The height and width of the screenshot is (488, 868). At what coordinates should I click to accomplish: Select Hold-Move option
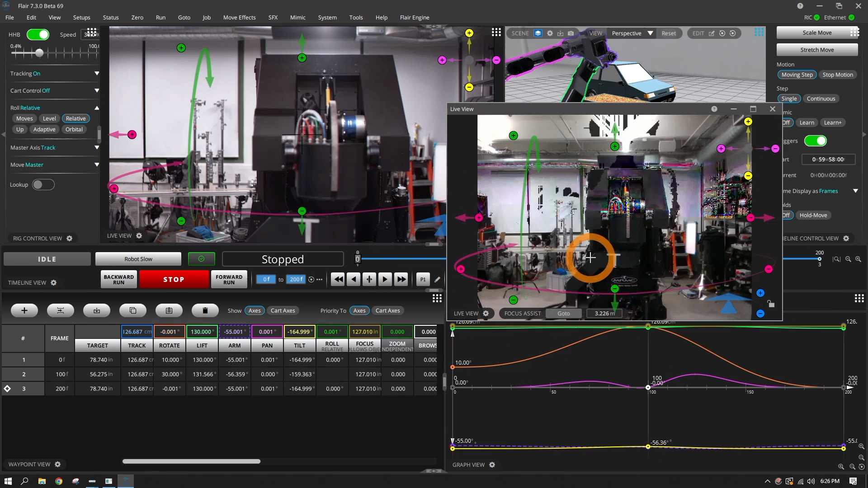click(x=813, y=215)
